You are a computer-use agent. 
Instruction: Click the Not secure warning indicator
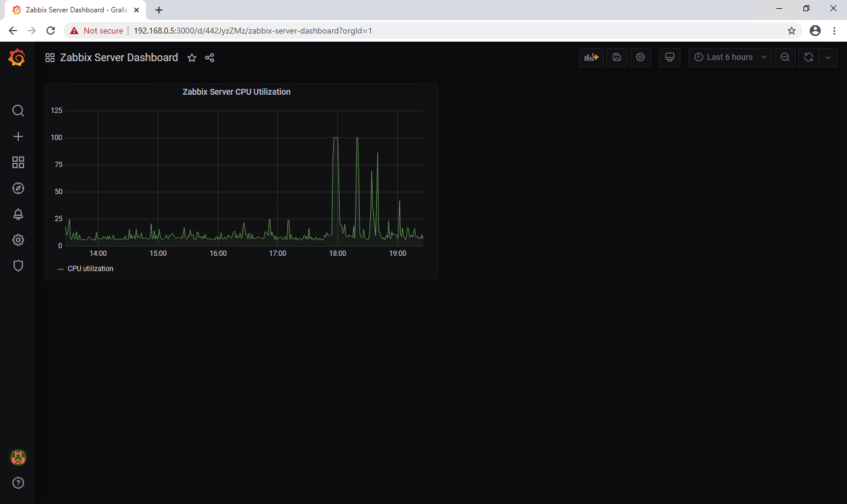[x=97, y=31]
